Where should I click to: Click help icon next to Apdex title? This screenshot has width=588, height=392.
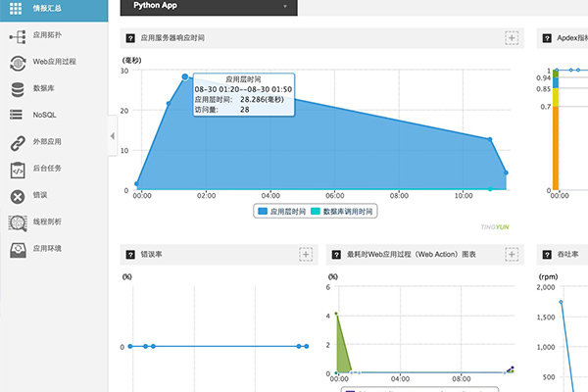tap(546, 38)
